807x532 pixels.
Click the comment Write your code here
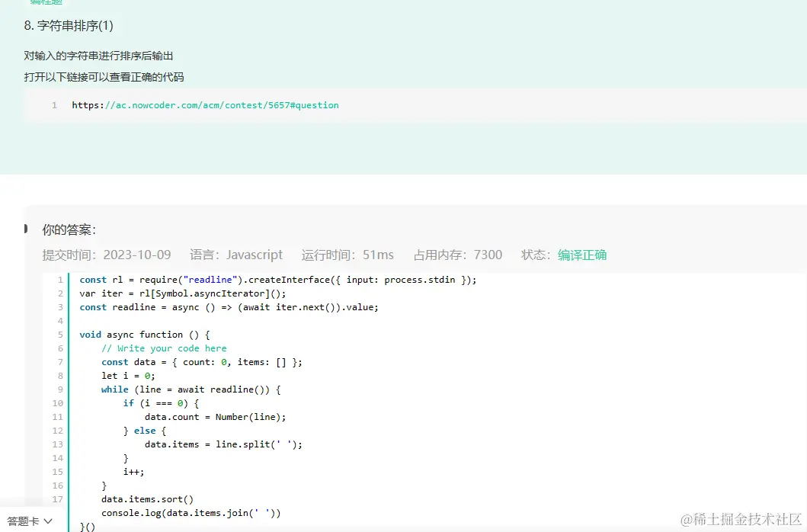164,348
